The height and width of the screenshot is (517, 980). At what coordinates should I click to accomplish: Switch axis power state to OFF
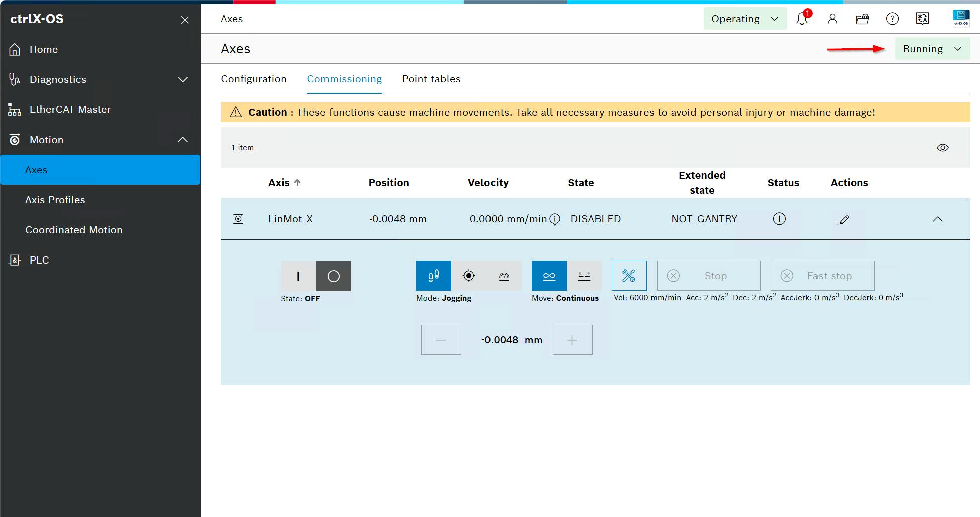pyautogui.click(x=334, y=276)
